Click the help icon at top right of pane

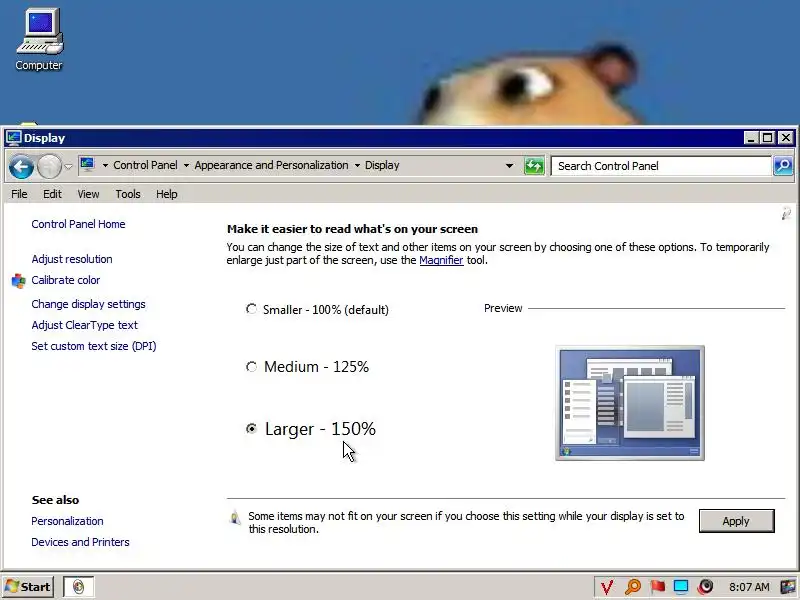(786, 214)
